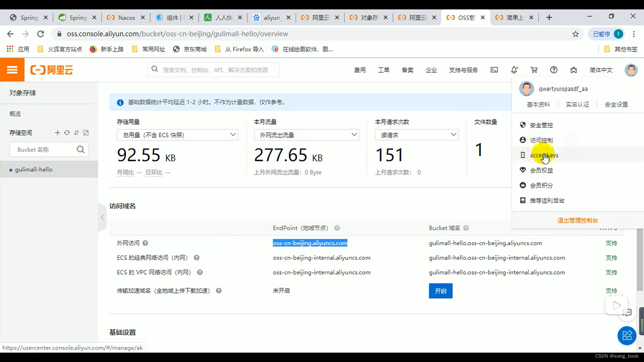
Task: Open the 火狐官方站点 bookmark folder
Action: click(59, 49)
